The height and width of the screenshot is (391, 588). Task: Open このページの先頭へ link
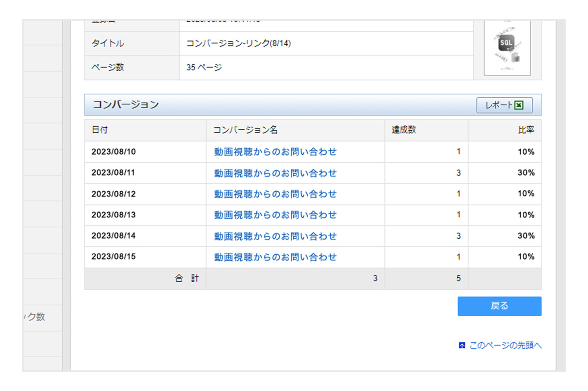tap(507, 345)
